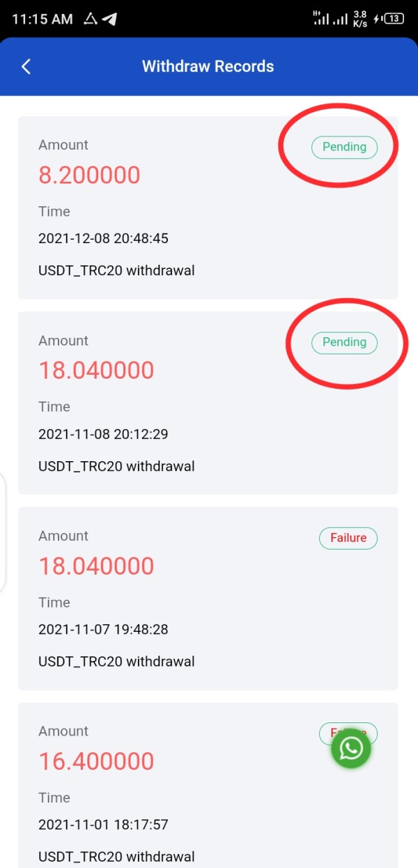Tap the signal strength bars icon

pos(330,19)
